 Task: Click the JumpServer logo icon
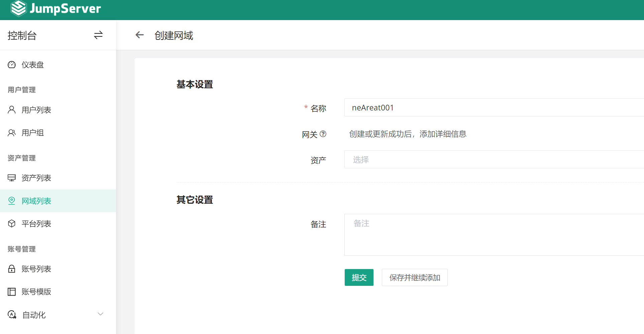(18, 8)
